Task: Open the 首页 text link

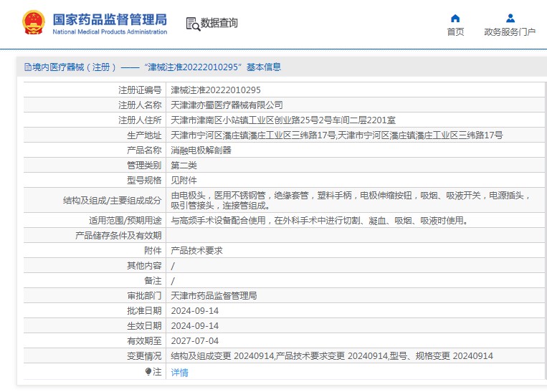Action: pos(456,32)
